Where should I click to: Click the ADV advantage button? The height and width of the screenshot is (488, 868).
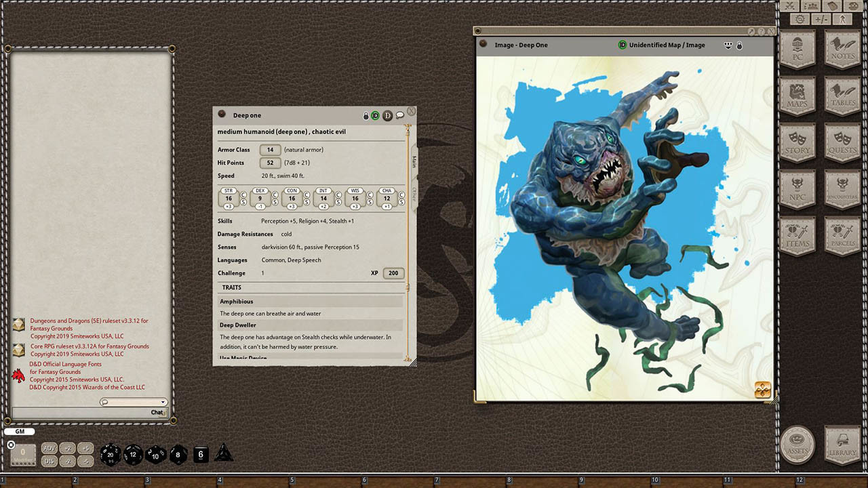(49, 448)
